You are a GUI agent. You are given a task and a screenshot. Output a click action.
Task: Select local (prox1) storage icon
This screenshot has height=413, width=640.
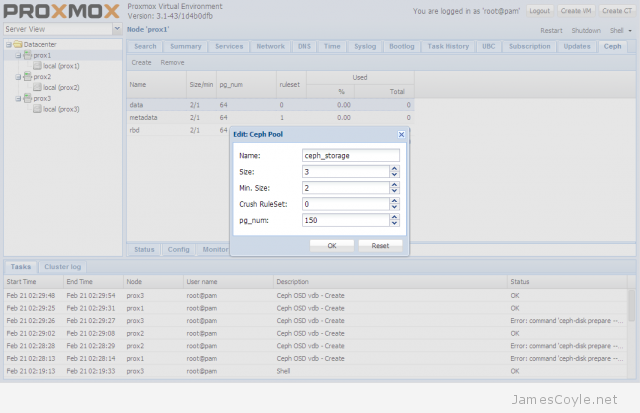coord(38,66)
